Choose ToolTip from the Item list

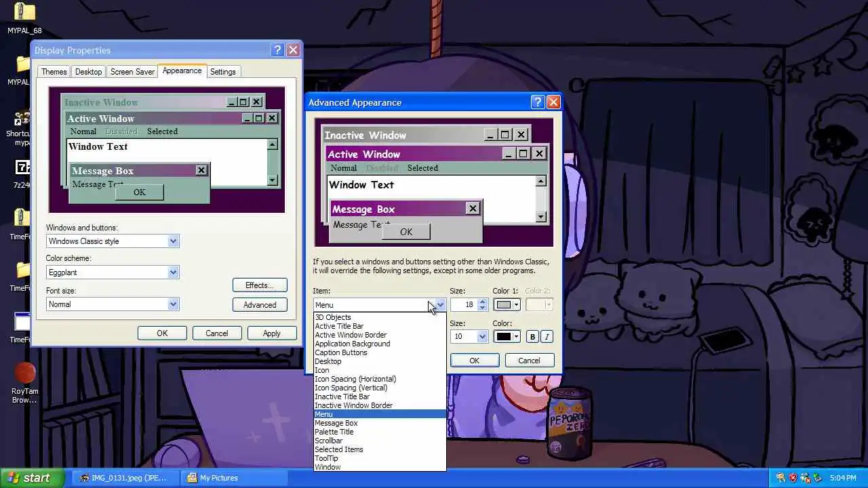(380, 458)
